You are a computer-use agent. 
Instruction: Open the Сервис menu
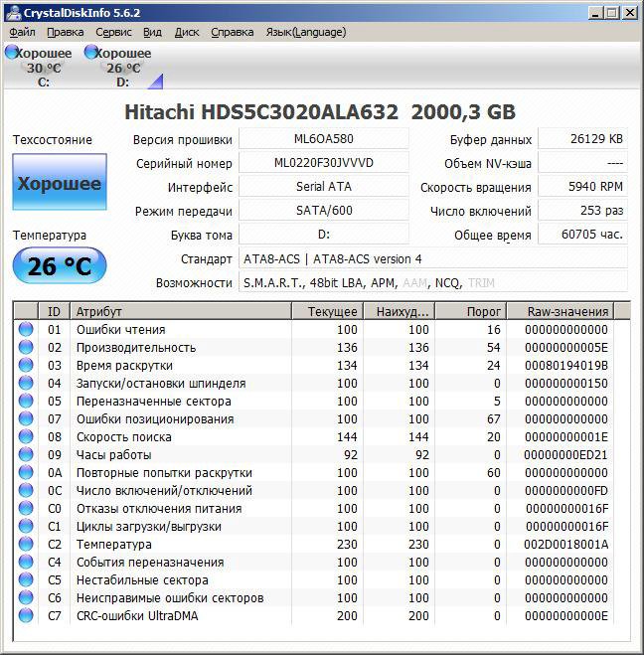coord(113,32)
